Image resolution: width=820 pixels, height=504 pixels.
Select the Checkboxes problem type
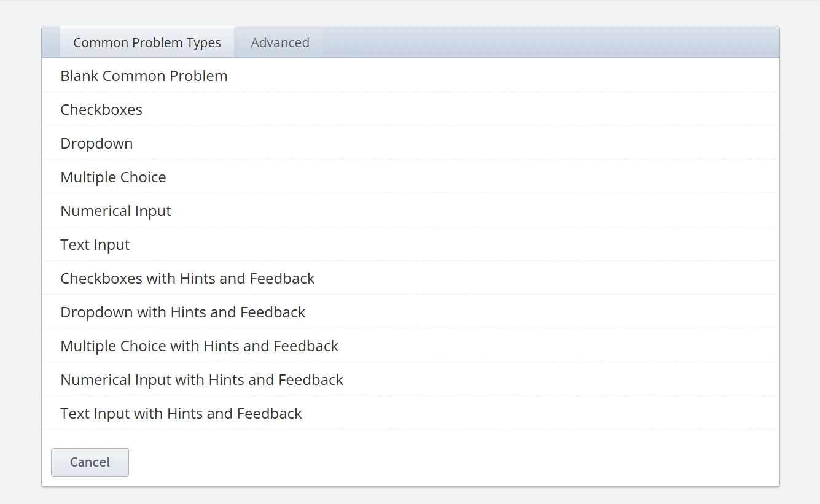[410, 109]
